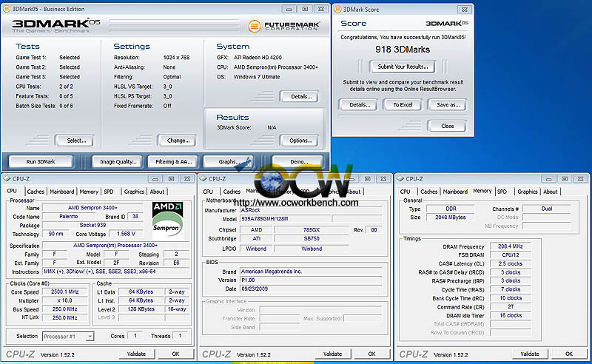Click the memory Size value 2048 MBytes
Image resolution: width=592 pixels, height=364 pixels.
[451, 217]
